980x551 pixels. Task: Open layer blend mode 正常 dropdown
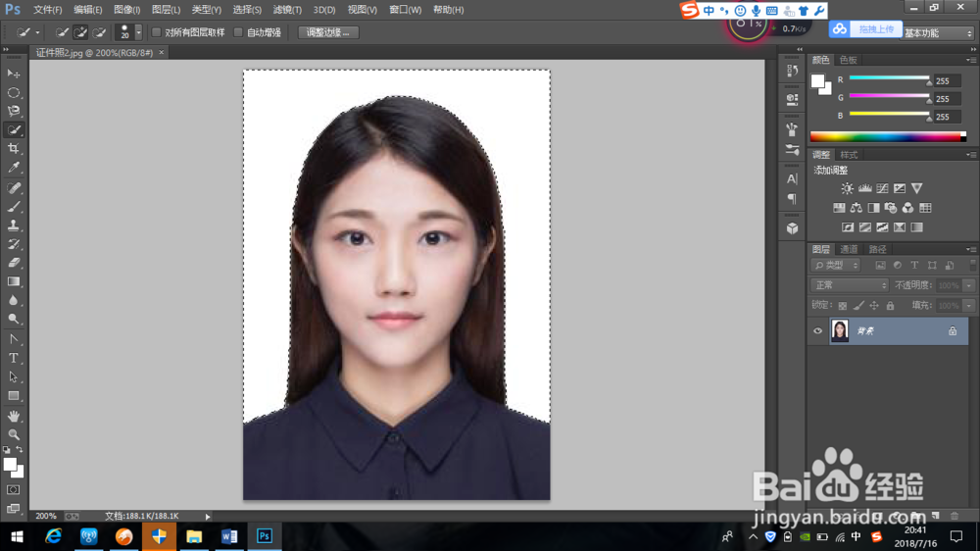850,285
